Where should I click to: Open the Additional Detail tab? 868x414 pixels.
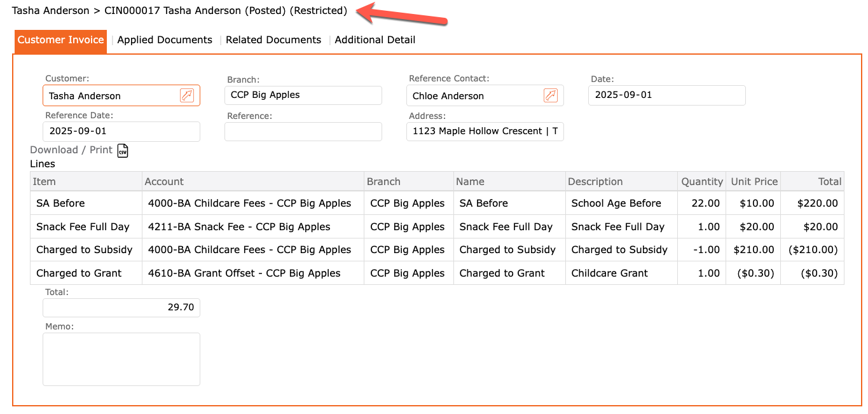(375, 39)
